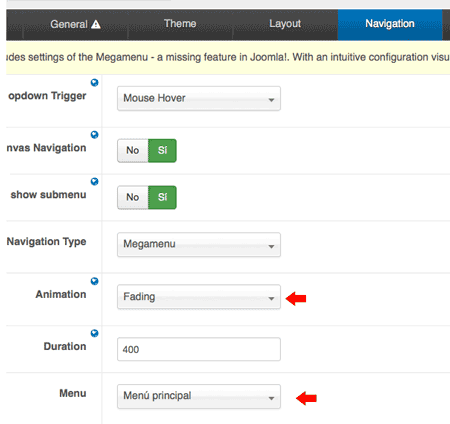Open the Fading animation dropdown

coord(199,297)
